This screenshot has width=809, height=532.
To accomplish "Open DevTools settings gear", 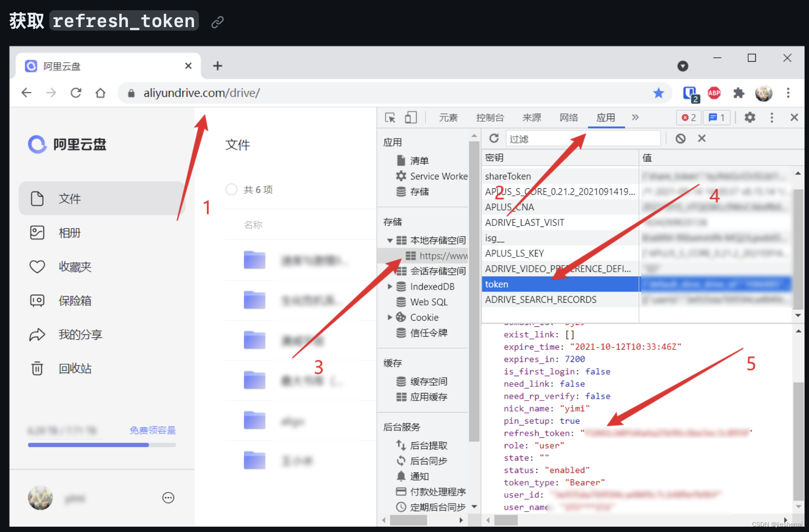I will [750, 117].
